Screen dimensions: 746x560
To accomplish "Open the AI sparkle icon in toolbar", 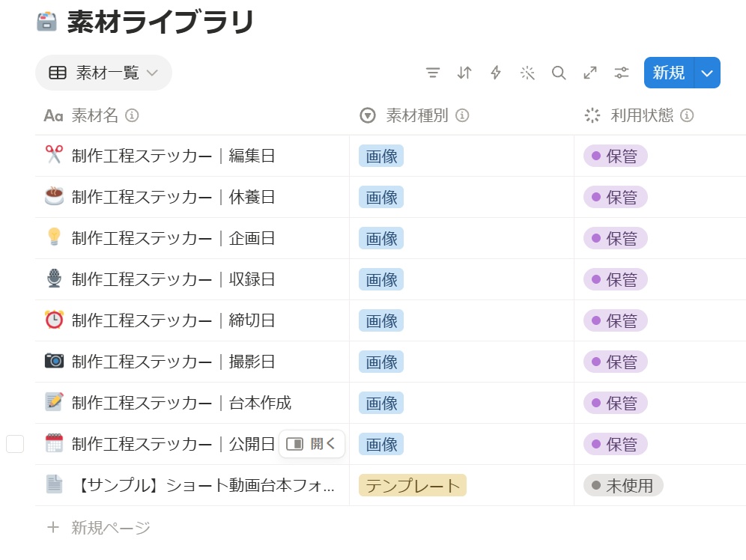I will [x=527, y=73].
